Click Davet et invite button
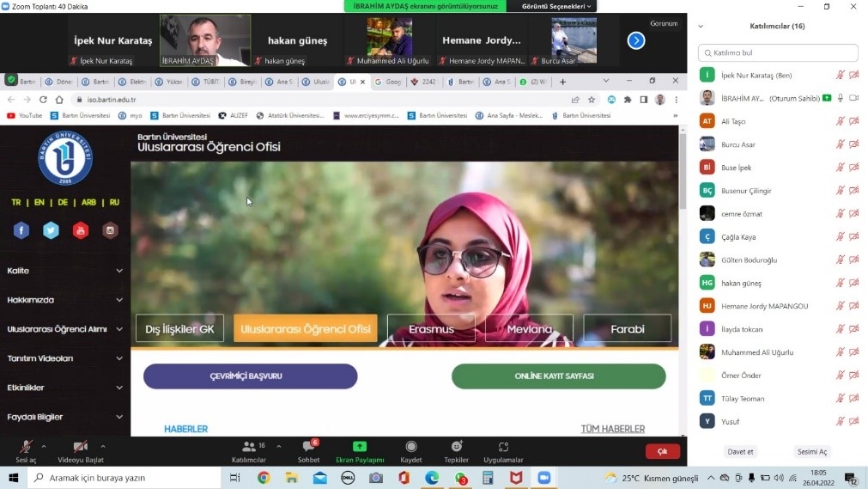 pos(740,451)
